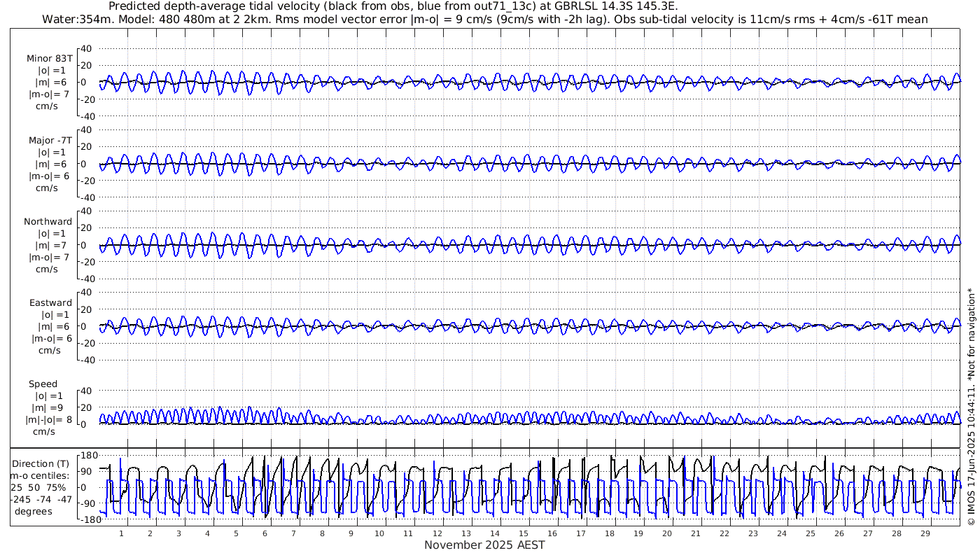The image size is (980, 560).
Task: Click the "Speed" panel label
Action: pyautogui.click(x=43, y=384)
